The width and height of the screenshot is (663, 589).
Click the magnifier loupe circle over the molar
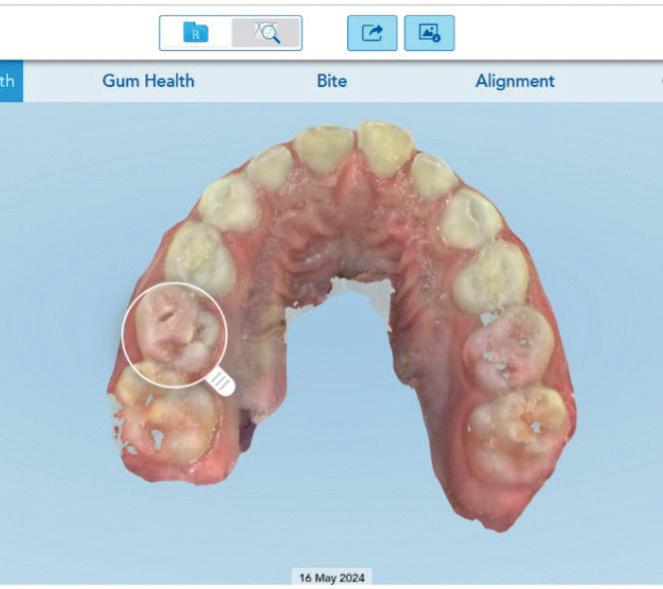click(x=175, y=335)
